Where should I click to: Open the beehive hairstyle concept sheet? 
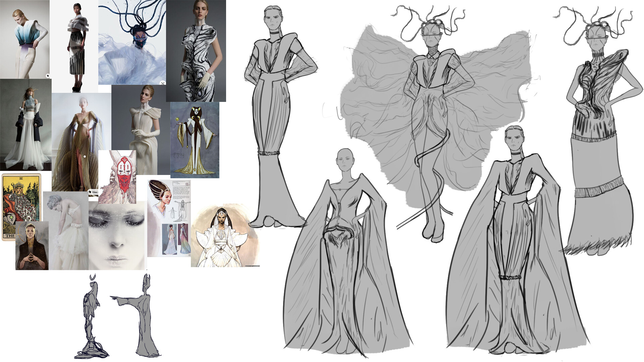pos(169,218)
